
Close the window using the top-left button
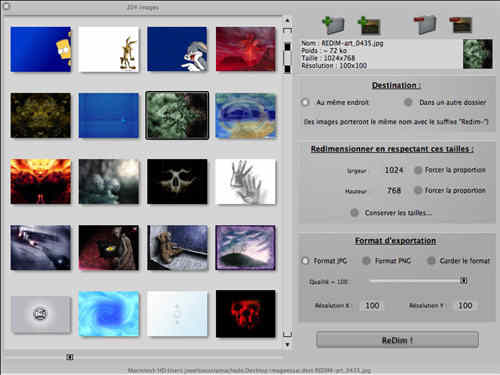6,6
